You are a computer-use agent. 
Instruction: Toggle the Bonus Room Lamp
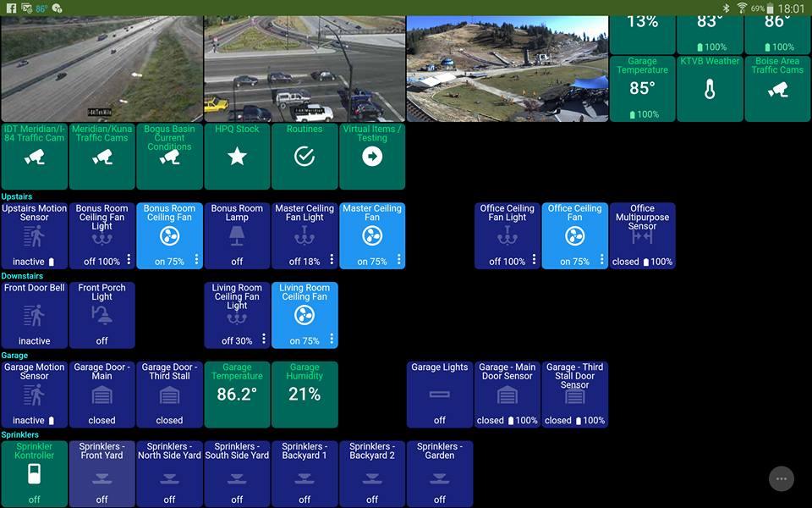pos(237,236)
